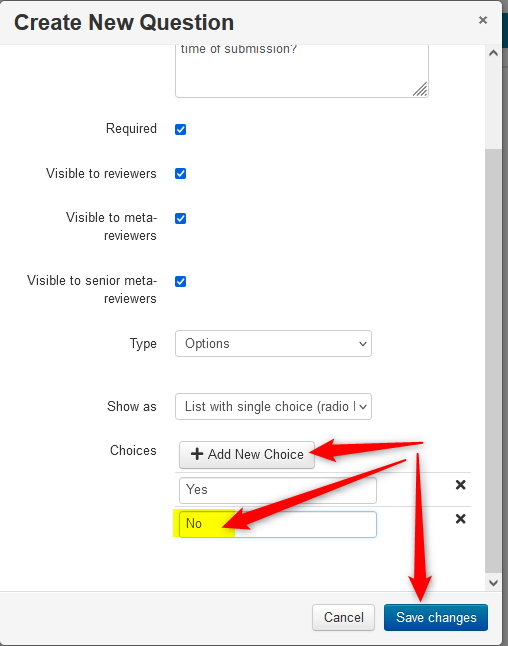Image resolution: width=508 pixels, height=646 pixels.
Task: Click the 'Yes' choice text field
Action: [x=278, y=490]
